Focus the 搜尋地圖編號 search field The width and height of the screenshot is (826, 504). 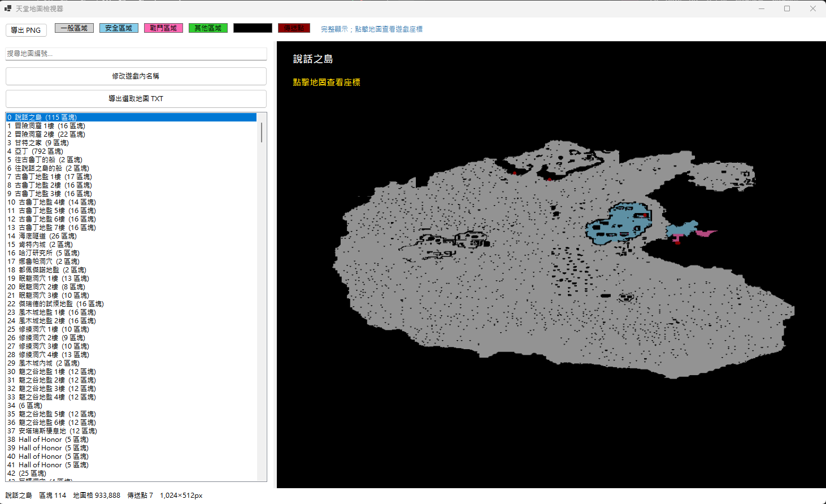tap(136, 53)
